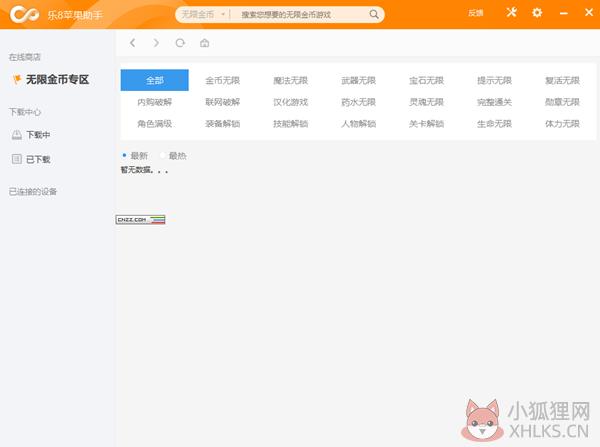Viewport: 600px width, 447px height.
Task: Click the 下载中心 sidebar heading
Action: 25,112
